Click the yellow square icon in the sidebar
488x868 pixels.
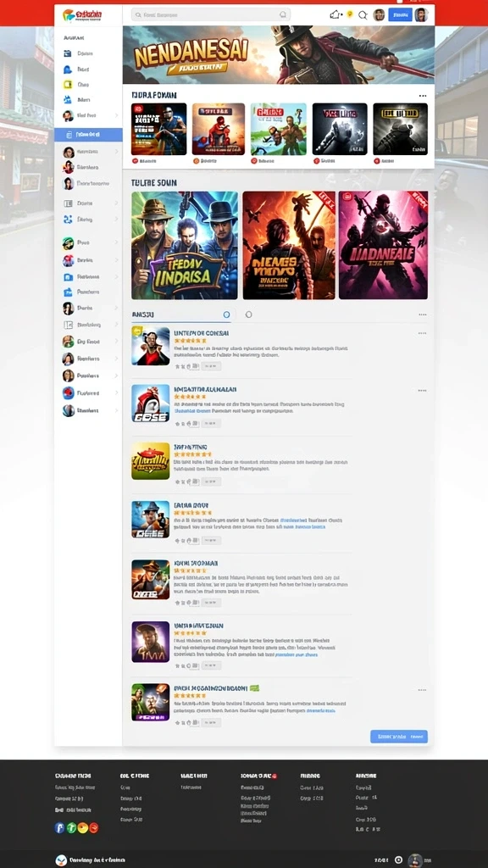[x=68, y=85]
